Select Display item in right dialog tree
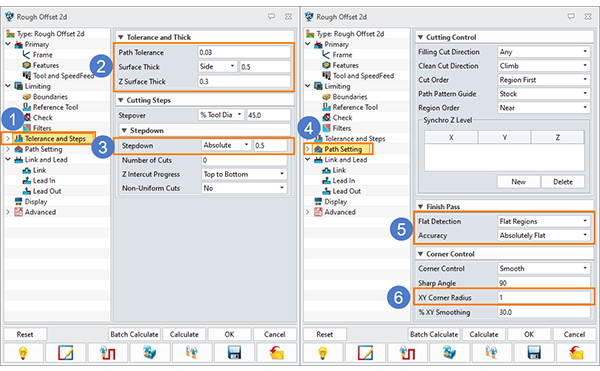 (x=335, y=202)
